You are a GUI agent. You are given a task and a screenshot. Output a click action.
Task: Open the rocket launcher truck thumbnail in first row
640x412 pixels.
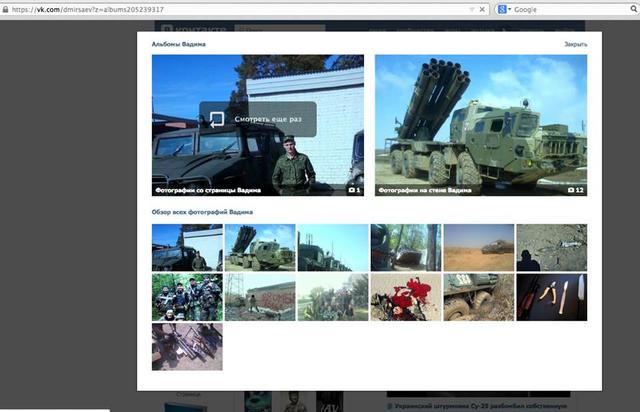click(x=260, y=247)
